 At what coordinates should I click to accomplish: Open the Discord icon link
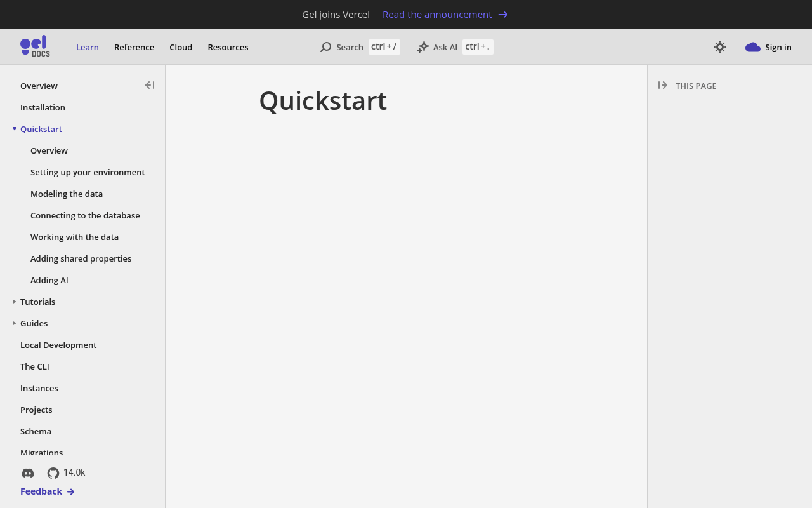click(x=28, y=473)
